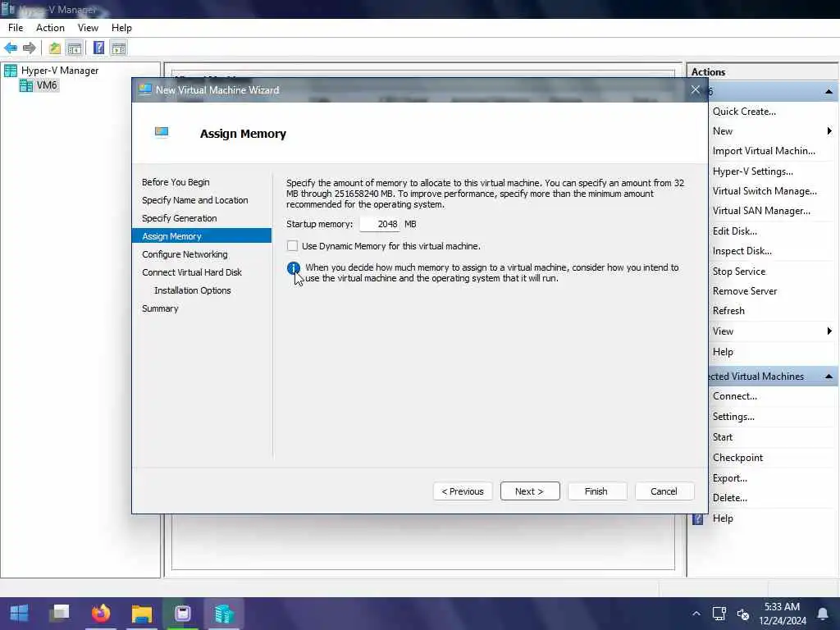The height and width of the screenshot is (630, 840).
Task: Close the New Virtual Machine Wizard dialog
Action: [x=696, y=90]
